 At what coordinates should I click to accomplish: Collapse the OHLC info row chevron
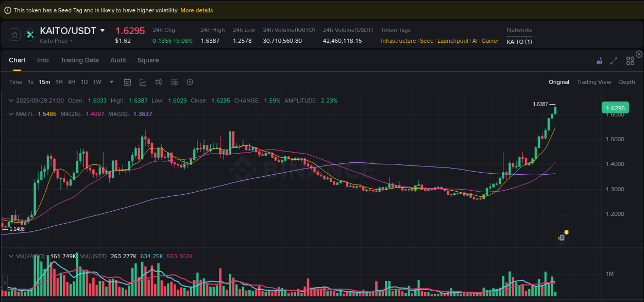11,100
